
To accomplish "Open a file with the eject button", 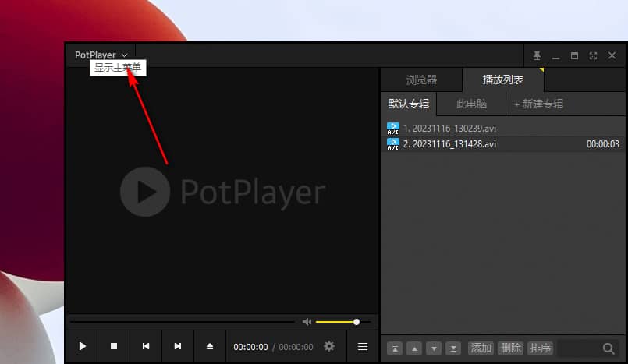I will 210,346.
